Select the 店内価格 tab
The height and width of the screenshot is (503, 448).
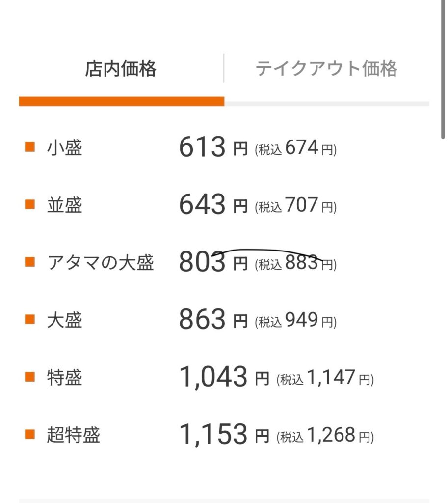coord(121,69)
